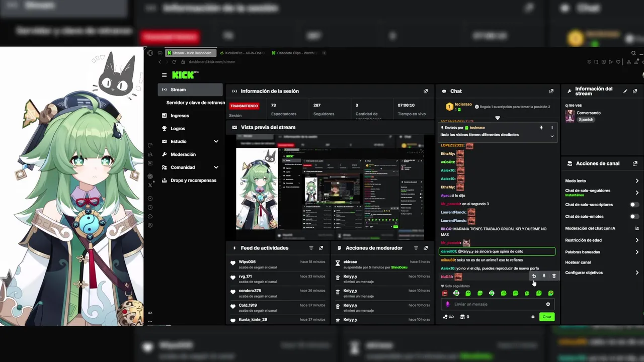
Task: Click ekirase in moderator actions
Action: (x=350, y=262)
